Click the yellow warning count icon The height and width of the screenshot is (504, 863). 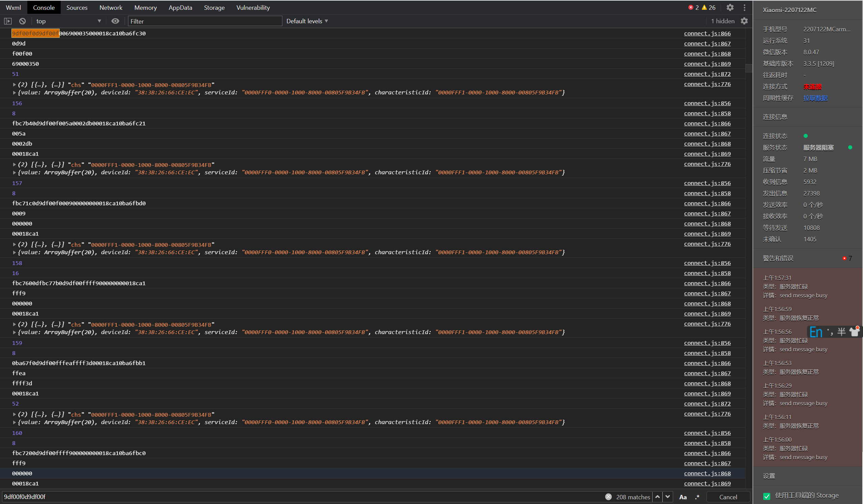click(704, 7)
